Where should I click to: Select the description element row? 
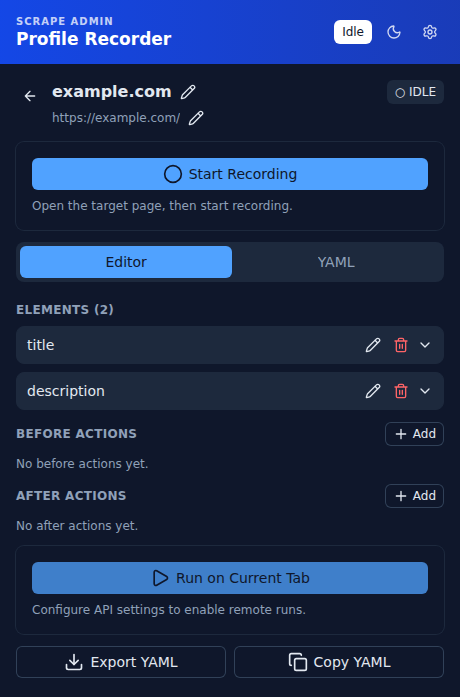point(230,391)
